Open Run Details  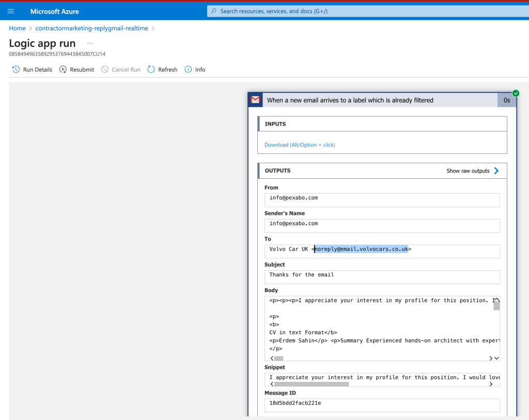[37, 70]
